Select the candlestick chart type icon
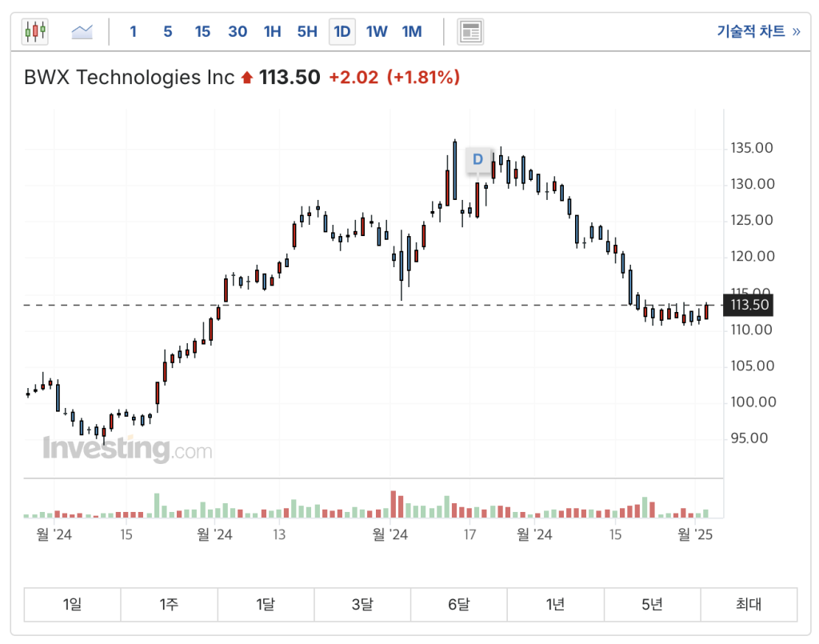Viewport: 819px width, 644px height. [x=35, y=32]
